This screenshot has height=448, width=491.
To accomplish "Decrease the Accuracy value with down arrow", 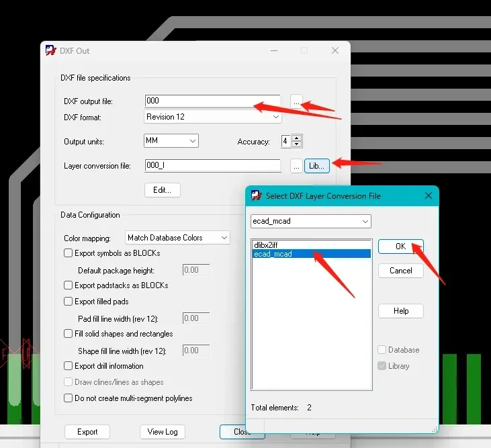I will [298, 144].
